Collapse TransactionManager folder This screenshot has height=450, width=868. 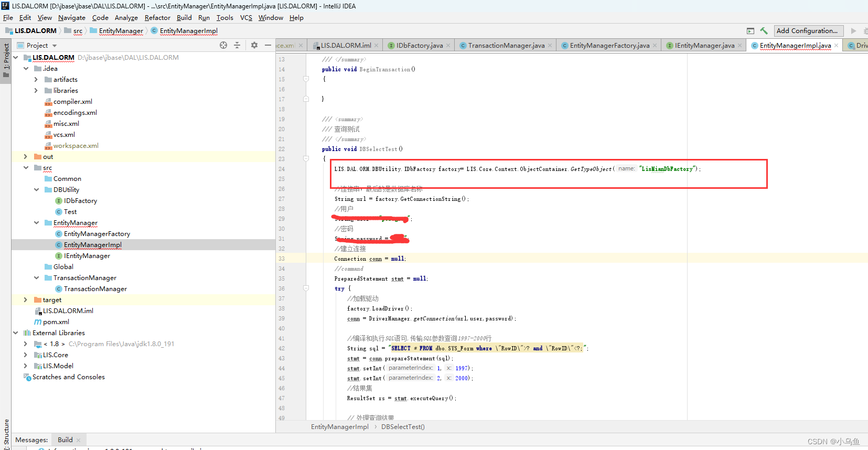[36, 278]
